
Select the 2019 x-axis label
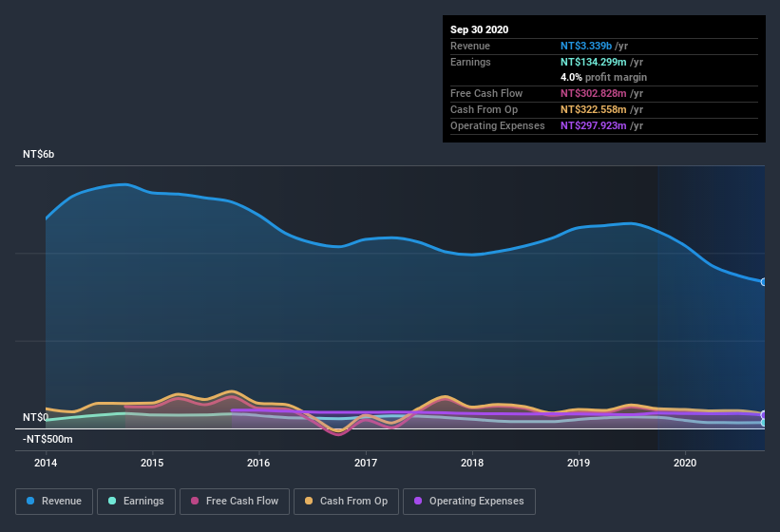click(579, 463)
